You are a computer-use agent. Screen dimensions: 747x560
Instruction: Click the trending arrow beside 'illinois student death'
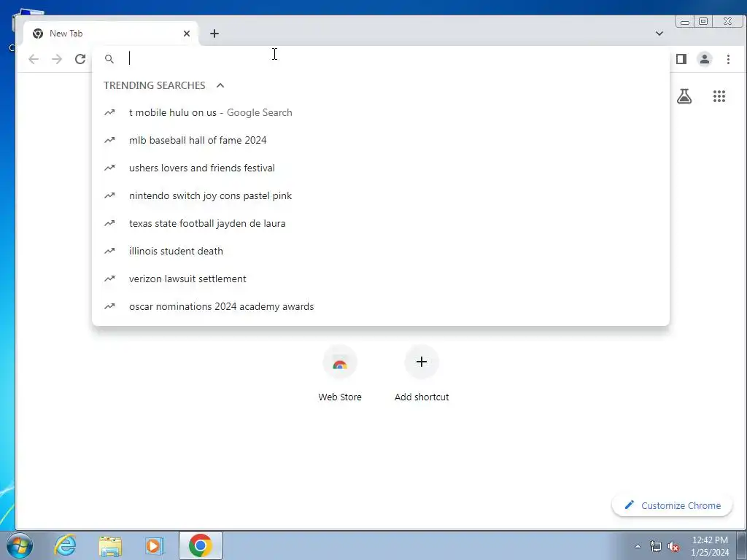tap(109, 251)
